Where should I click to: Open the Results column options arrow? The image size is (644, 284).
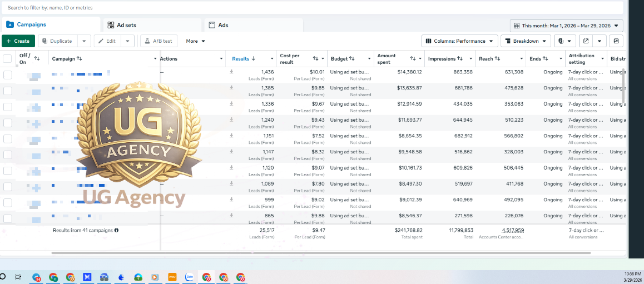272,59
